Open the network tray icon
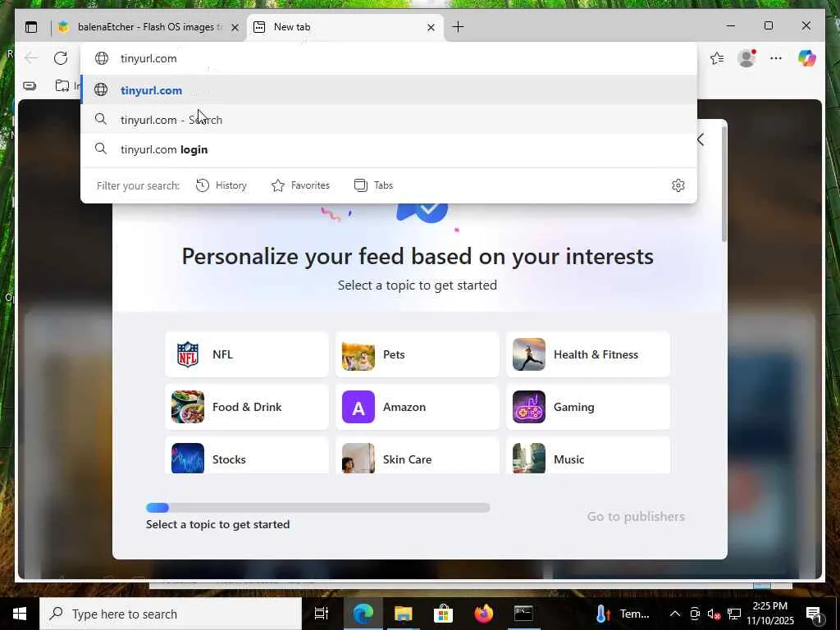The height and width of the screenshot is (630, 840). [x=734, y=614]
